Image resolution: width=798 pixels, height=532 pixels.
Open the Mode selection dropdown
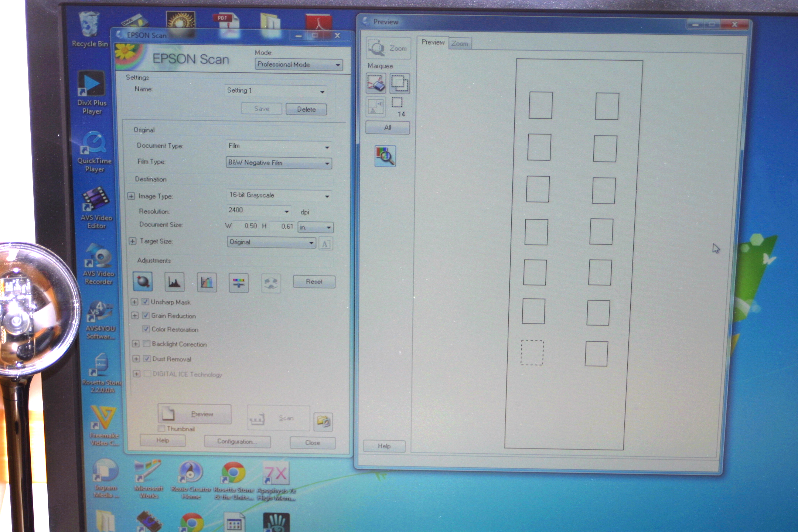[x=299, y=65]
